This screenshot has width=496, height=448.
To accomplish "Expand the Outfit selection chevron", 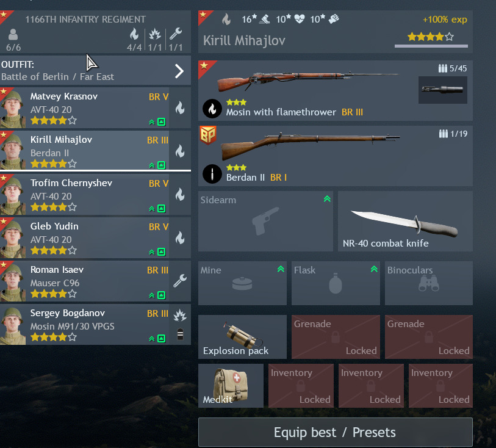I will point(179,71).
